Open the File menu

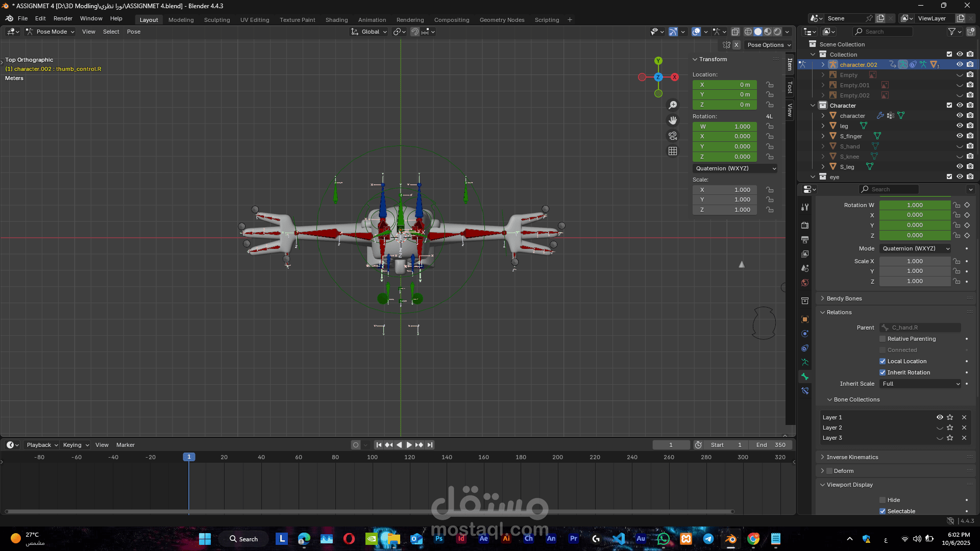pos(23,18)
